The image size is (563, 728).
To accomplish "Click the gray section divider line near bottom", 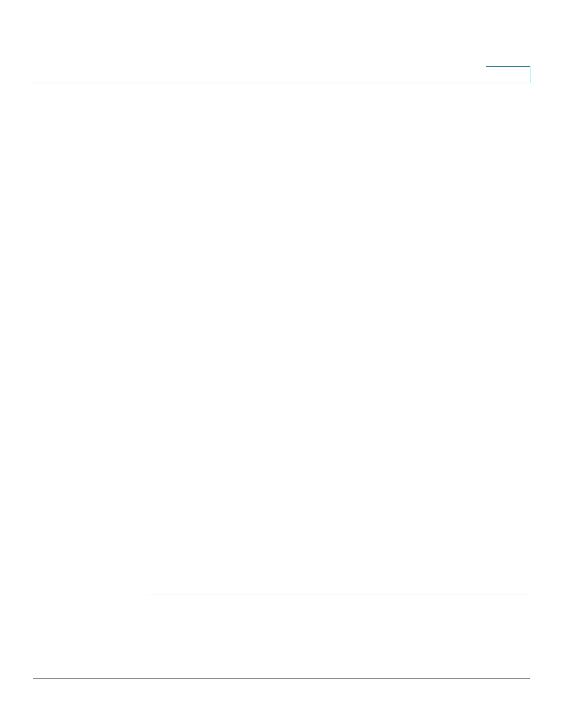I will (339, 595).
